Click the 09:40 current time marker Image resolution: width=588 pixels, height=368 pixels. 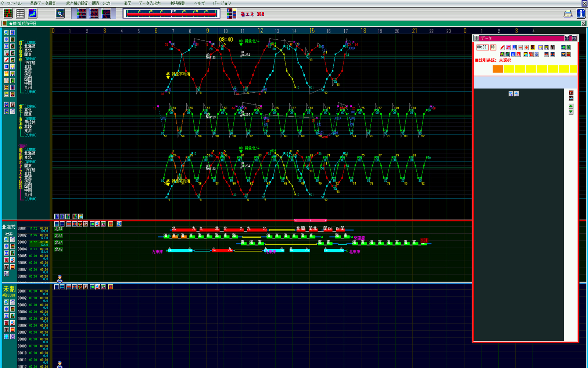(x=226, y=39)
